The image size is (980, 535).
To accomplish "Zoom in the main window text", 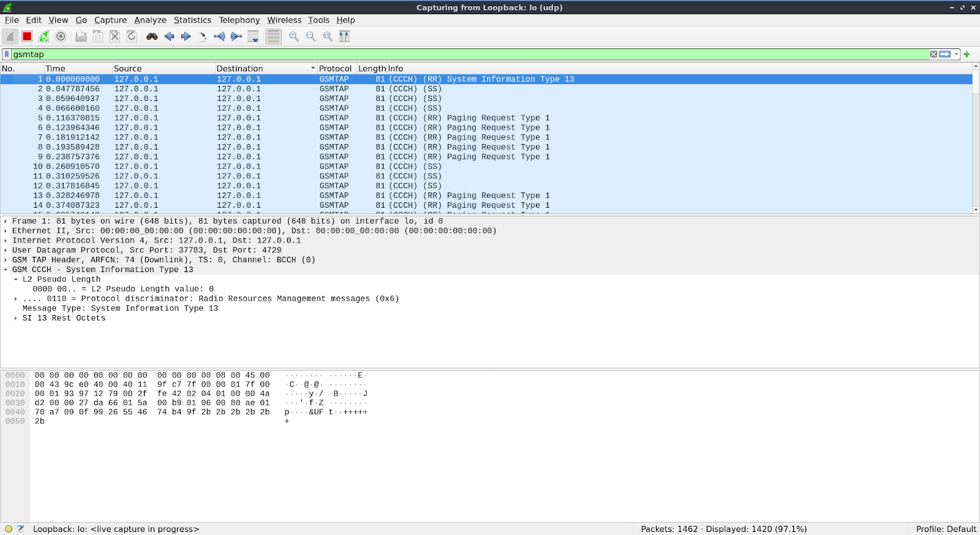I will (294, 37).
